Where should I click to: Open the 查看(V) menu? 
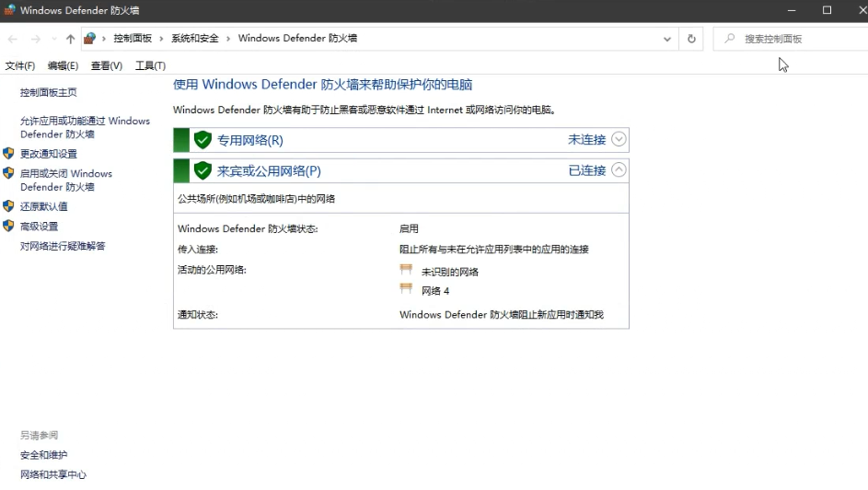[x=106, y=66]
